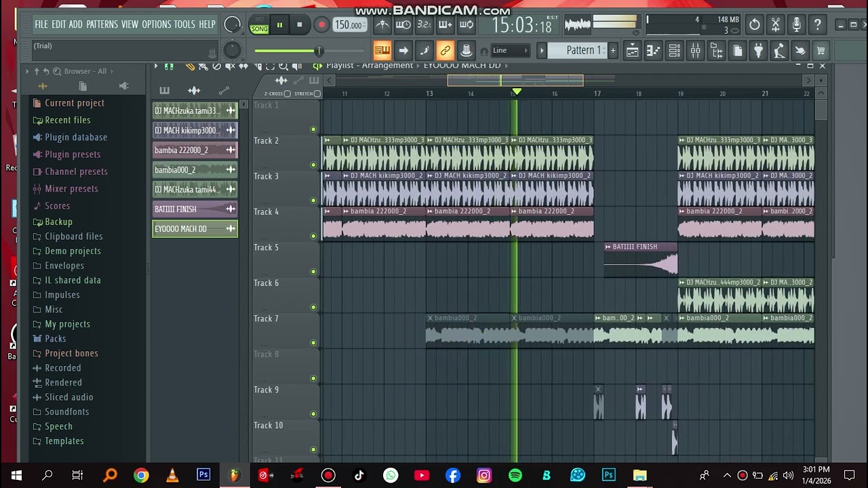Open the FILE menu
The width and height of the screenshot is (868, 488).
41,24
